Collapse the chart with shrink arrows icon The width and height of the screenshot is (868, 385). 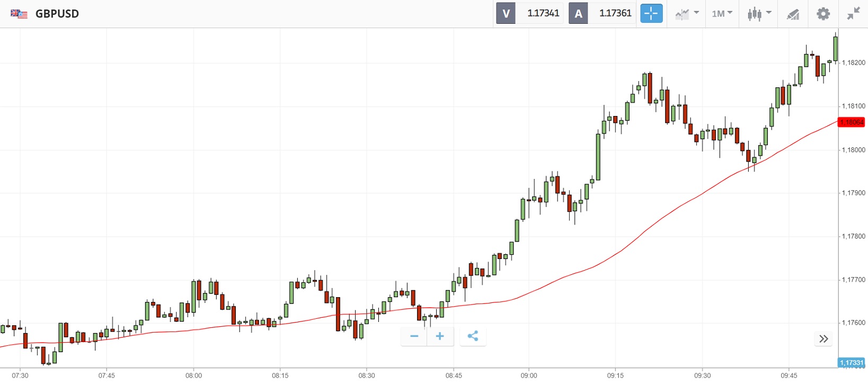point(853,14)
